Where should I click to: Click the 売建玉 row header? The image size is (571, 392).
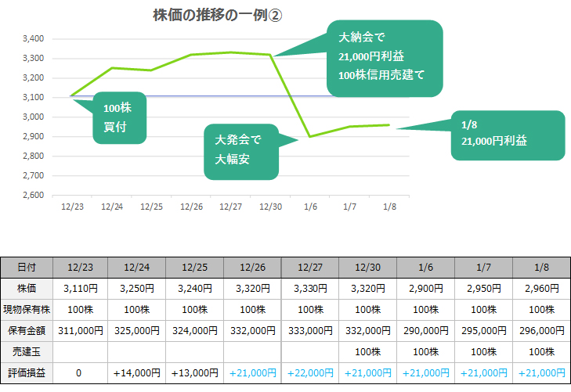coord(25,351)
